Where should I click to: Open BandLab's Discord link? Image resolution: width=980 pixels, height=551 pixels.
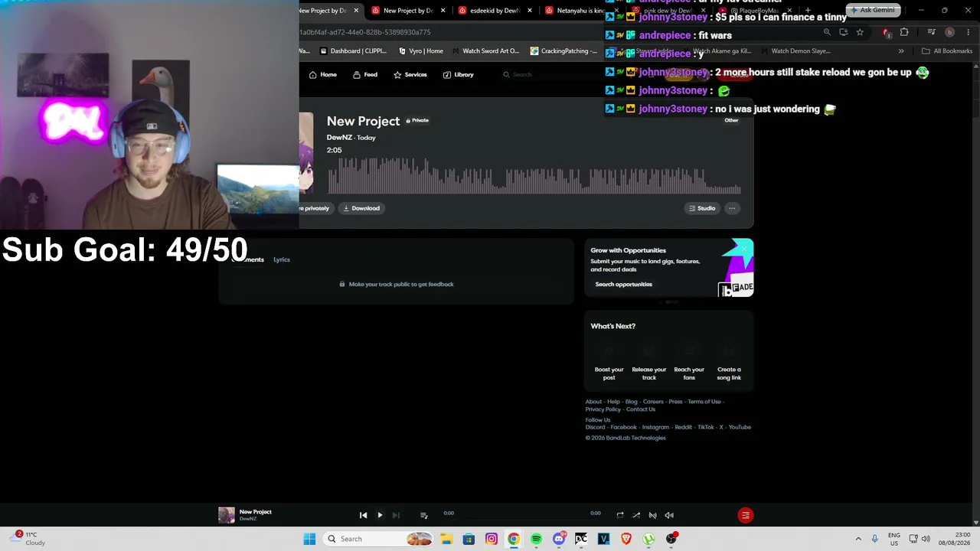coord(595,427)
